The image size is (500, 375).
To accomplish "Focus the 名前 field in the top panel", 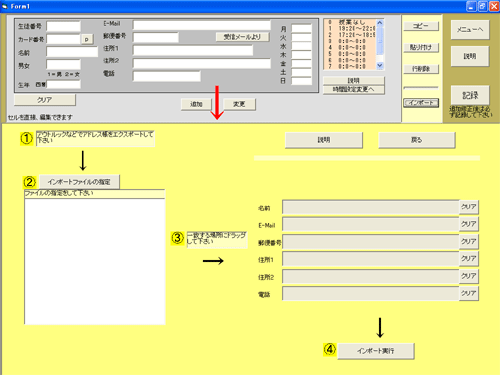I will coord(72,52).
